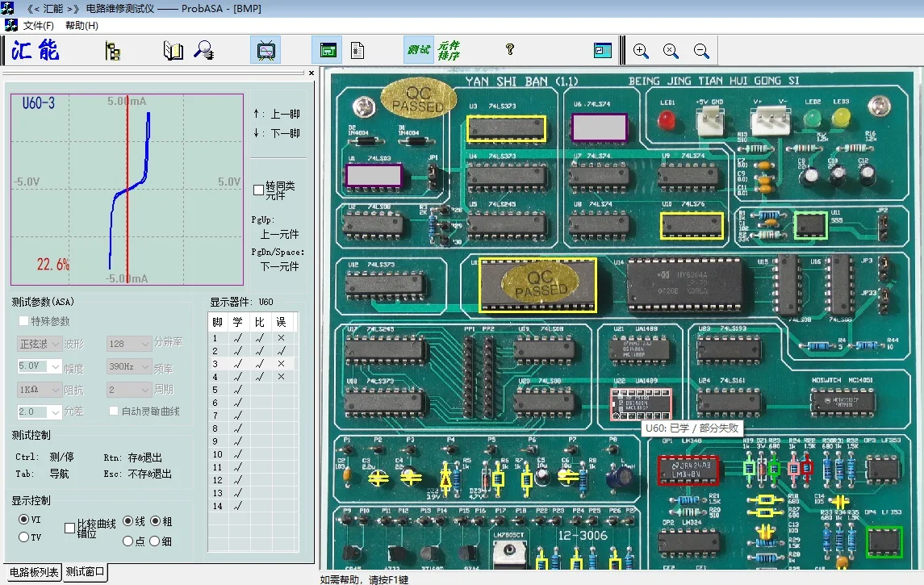Click the green 测试 test toolbar button
The image size is (924, 585).
418,50
